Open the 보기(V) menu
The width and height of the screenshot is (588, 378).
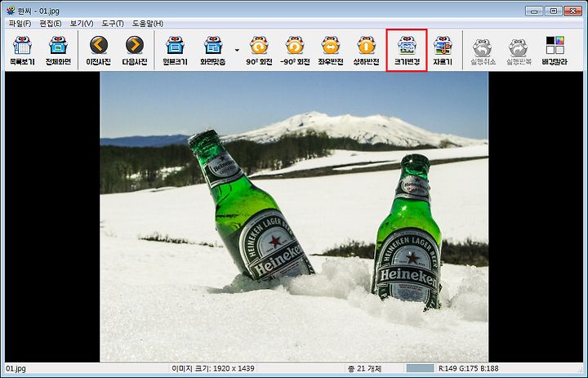pyautogui.click(x=82, y=23)
